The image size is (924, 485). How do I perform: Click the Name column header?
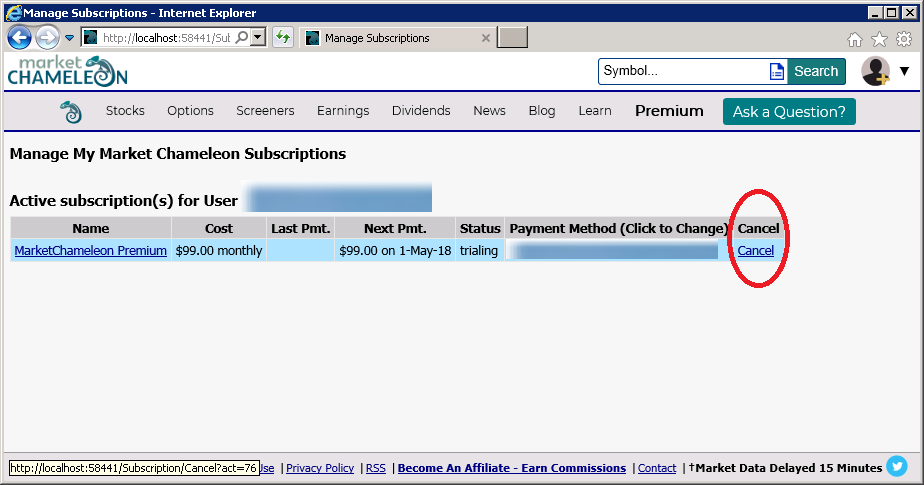click(91, 228)
